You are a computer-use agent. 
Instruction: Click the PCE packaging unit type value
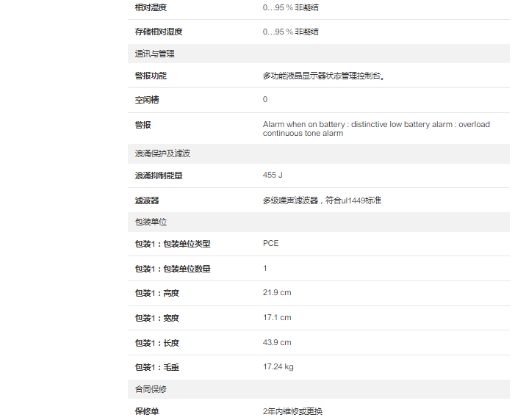click(270, 244)
